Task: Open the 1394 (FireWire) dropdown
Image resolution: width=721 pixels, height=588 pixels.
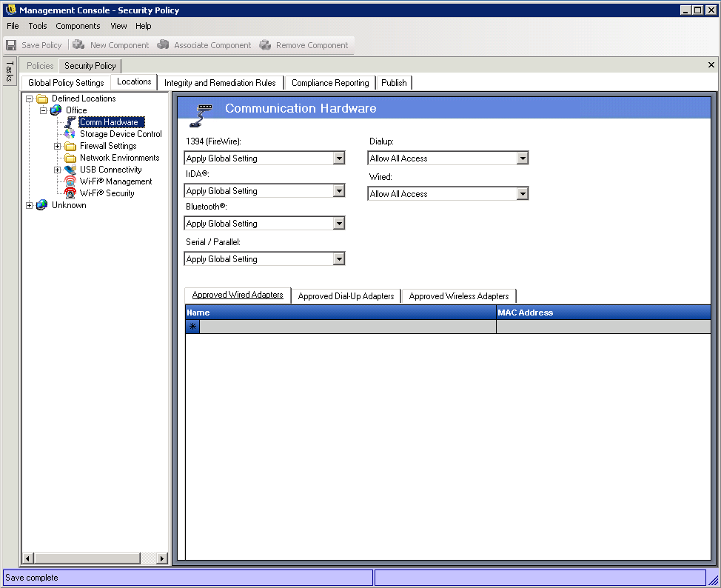Action: [339, 158]
